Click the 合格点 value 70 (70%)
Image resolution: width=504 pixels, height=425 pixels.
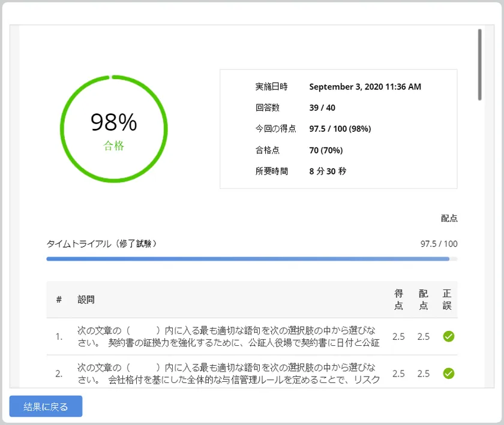pyautogui.click(x=326, y=150)
